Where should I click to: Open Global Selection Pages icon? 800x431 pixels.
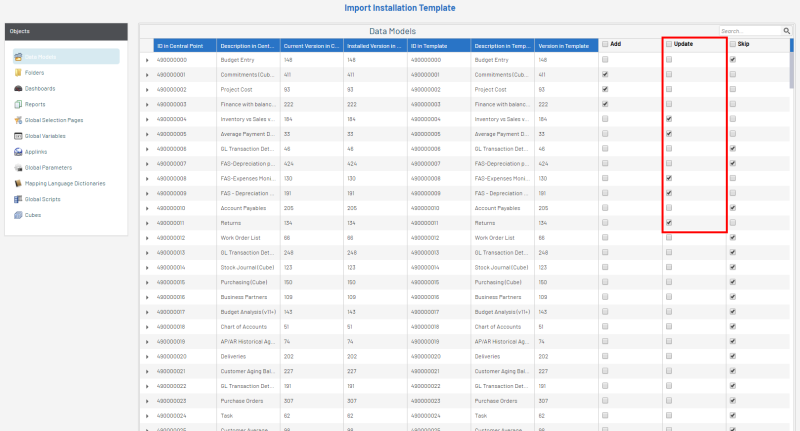(x=18, y=120)
